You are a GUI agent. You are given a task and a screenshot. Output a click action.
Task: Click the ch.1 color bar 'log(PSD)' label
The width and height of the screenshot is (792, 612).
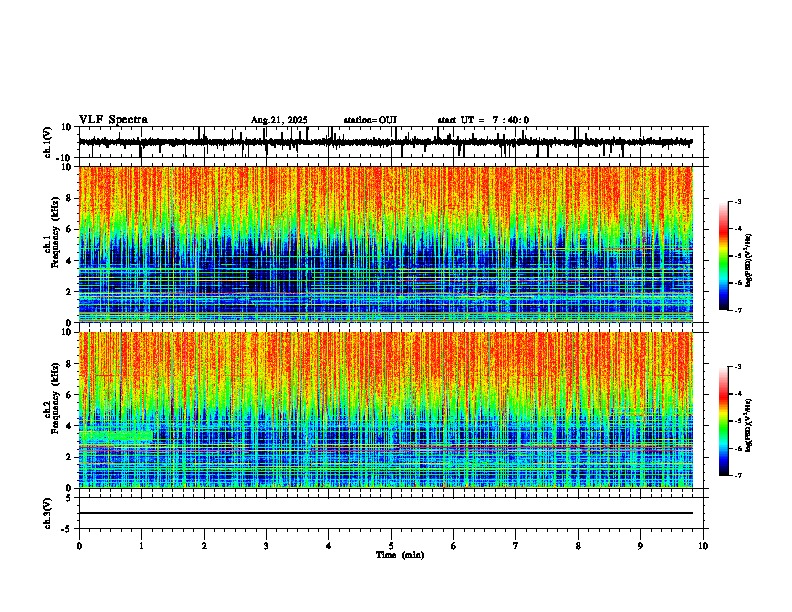[x=748, y=260]
